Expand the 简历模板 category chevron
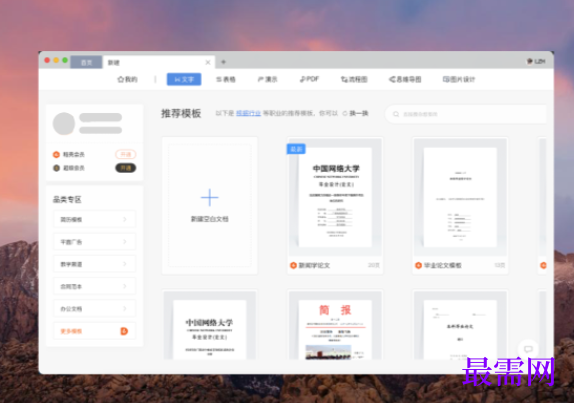This screenshot has height=403, width=574. pos(124,219)
